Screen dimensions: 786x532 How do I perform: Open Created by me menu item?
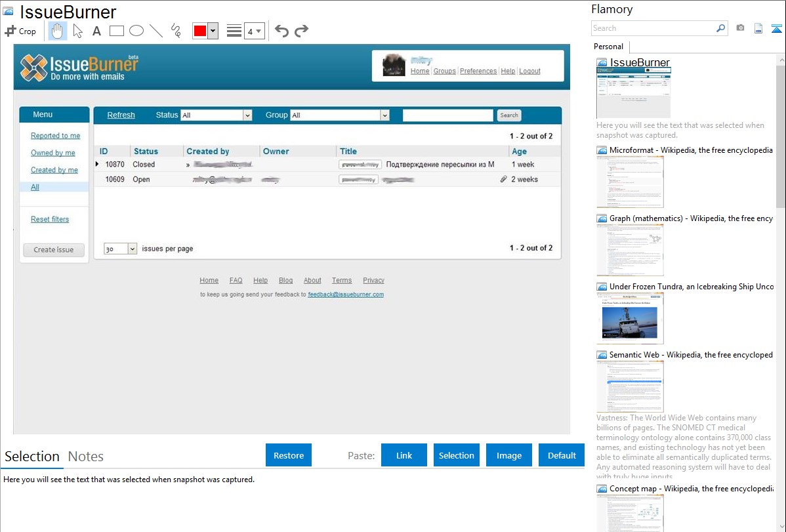[x=54, y=169]
